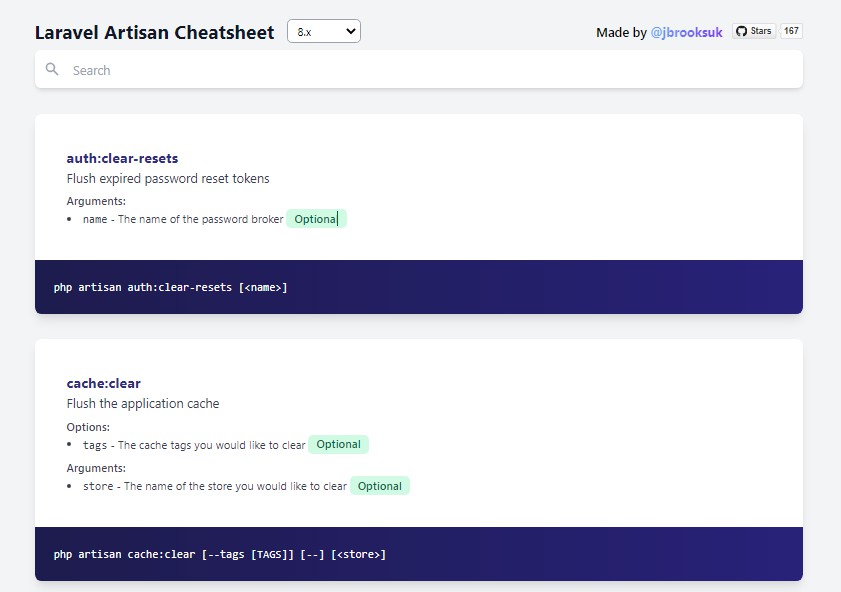
Task: Click the Optional badge next to password broker
Action: point(316,219)
